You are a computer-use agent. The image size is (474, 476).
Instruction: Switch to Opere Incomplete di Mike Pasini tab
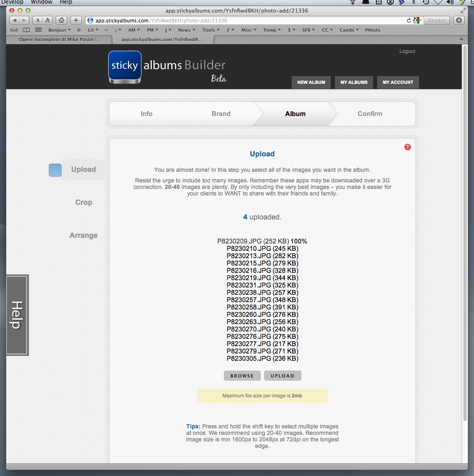60,39
